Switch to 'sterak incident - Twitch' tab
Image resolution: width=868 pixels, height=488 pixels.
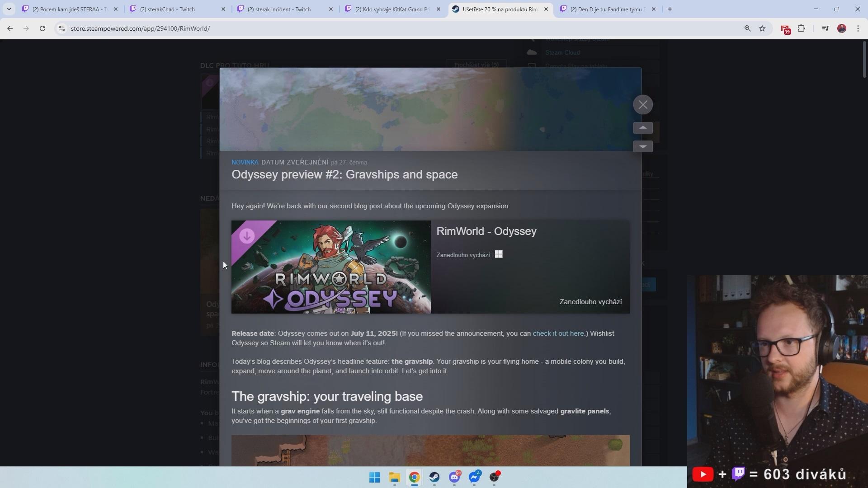pos(285,9)
